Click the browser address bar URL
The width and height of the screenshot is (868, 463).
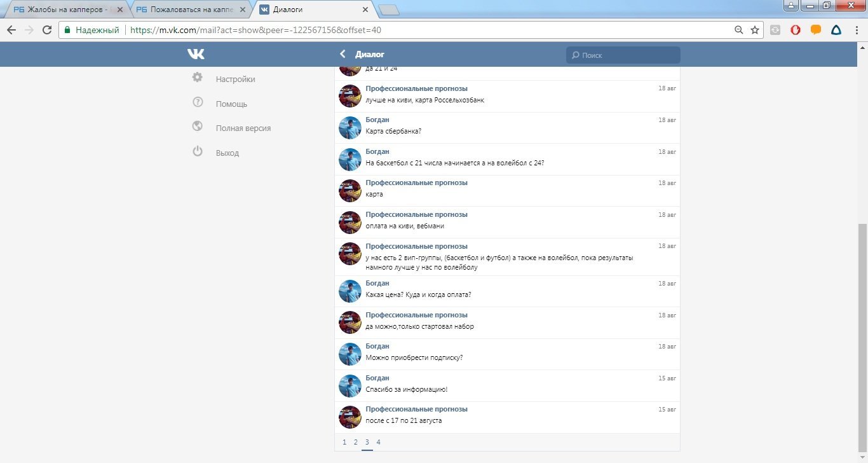tap(255, 30)
